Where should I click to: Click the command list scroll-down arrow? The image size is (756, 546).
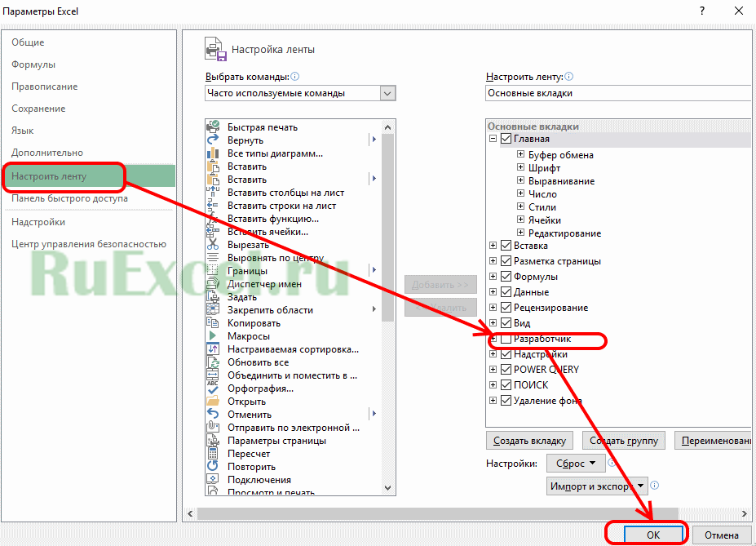click(387, 487)
